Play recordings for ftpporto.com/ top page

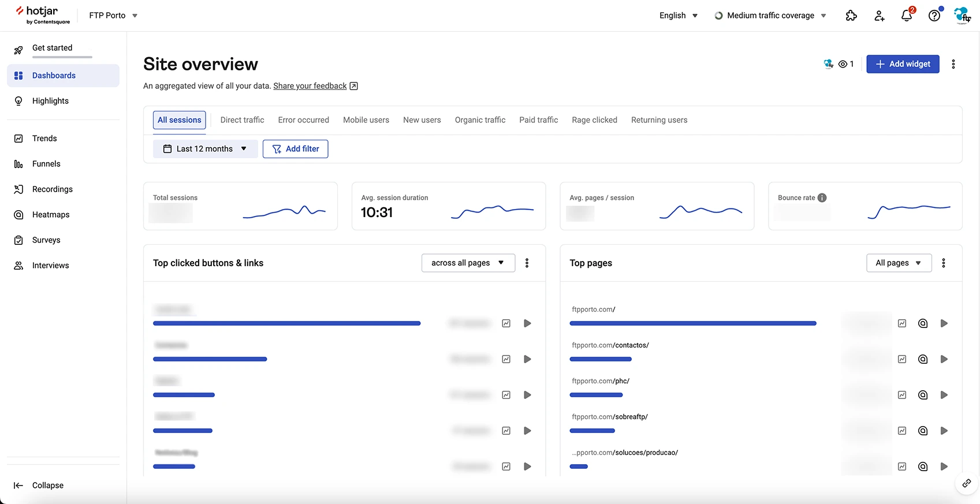coord(944,323)
